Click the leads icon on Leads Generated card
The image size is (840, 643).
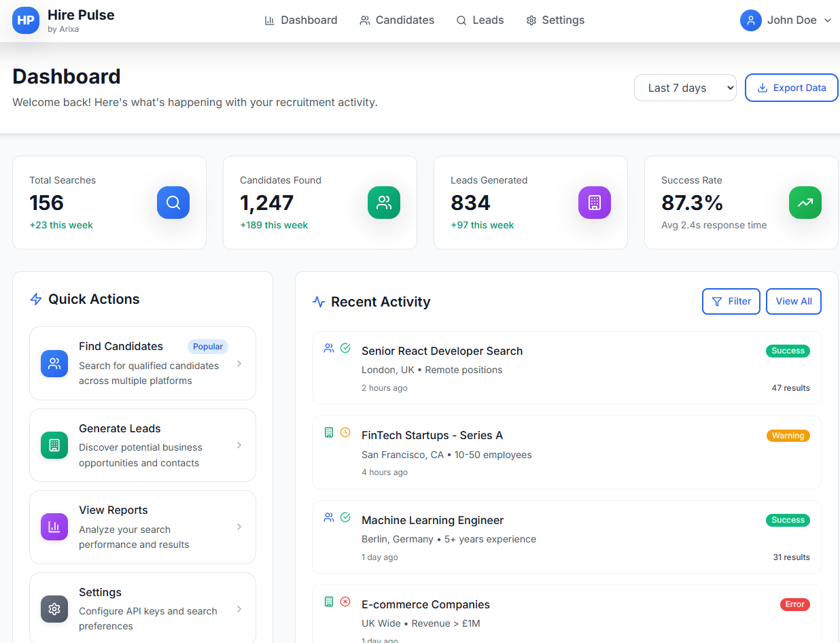click(595, 203)
